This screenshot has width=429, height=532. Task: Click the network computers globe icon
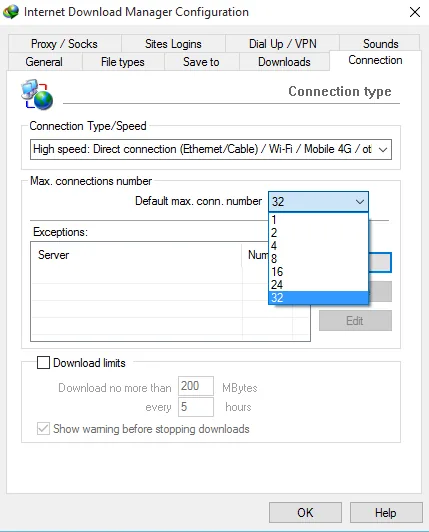click(x=37, y=95)
